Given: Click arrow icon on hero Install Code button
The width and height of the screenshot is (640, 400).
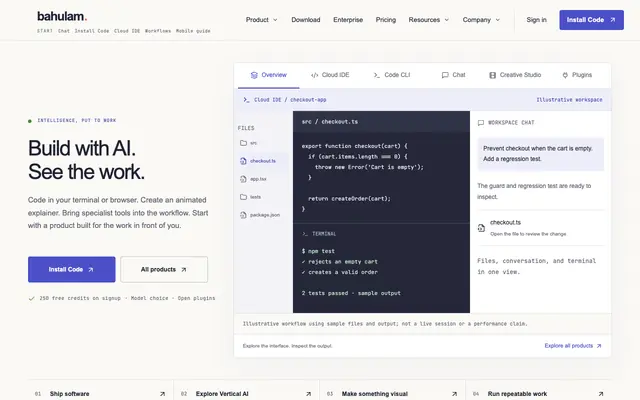Looking at the screenshot, I should [91, 269].
